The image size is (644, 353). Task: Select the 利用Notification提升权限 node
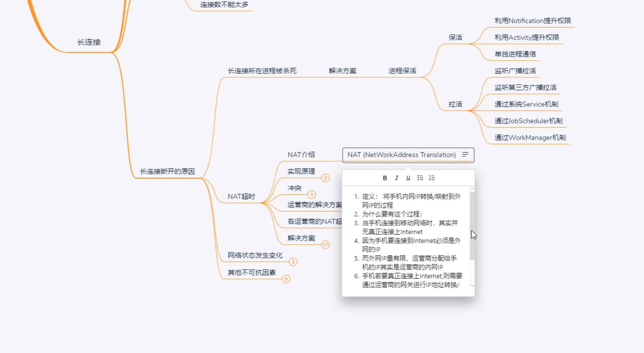tap(533, 21)
